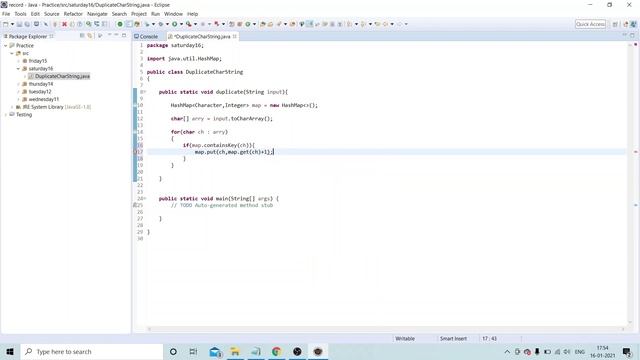640x360 pixels.
Task: Click the New file toolbar icon
Action: coord(5,24)
